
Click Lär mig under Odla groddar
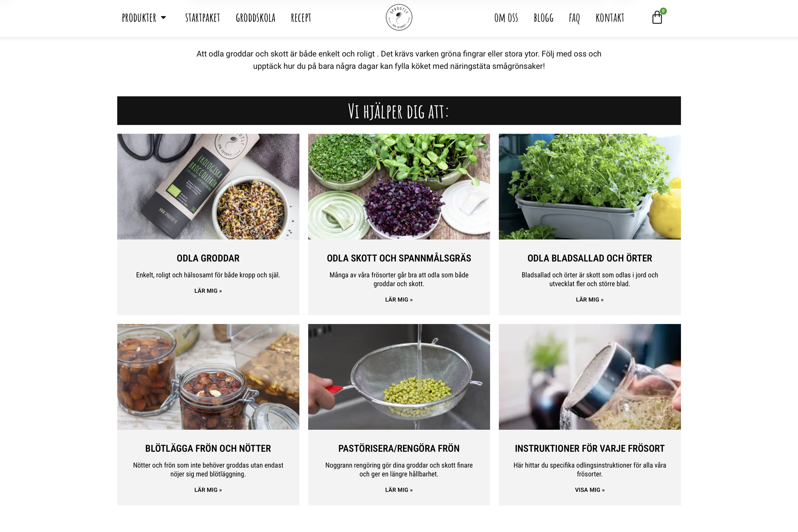[x=208, y=291]
